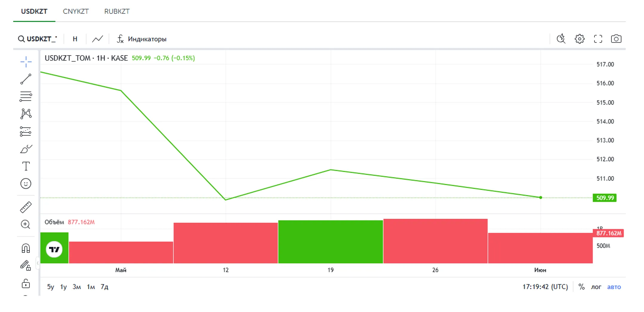Viewport: 644px width, 312px height.
Task: Select the Text annotation tool
Action: [26, 166]
